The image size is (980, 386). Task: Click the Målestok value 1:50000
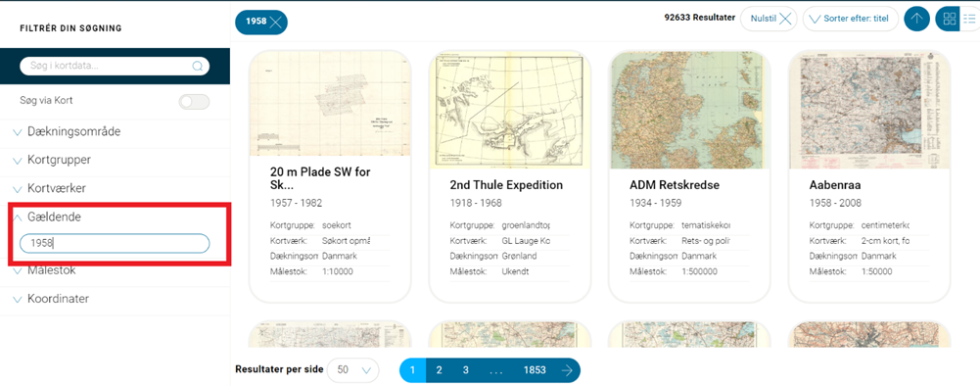pyautogui.click(x=877, y=271)
